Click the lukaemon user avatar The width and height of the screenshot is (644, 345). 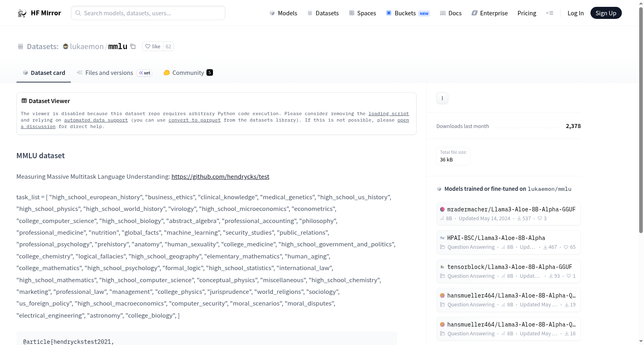click(66, 46)
